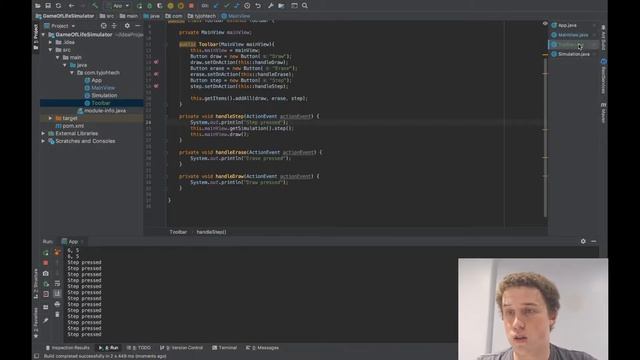The width and height of the screenshot is (640, 360).
Task: Open settings via the wrench icon
Action: [271, 6]
